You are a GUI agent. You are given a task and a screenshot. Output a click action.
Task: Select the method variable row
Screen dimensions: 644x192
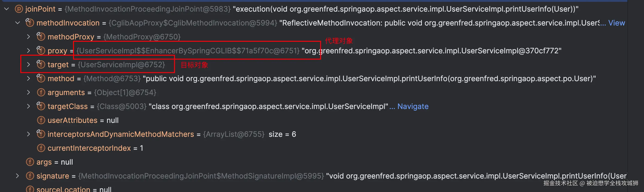[x=61, y=78]
